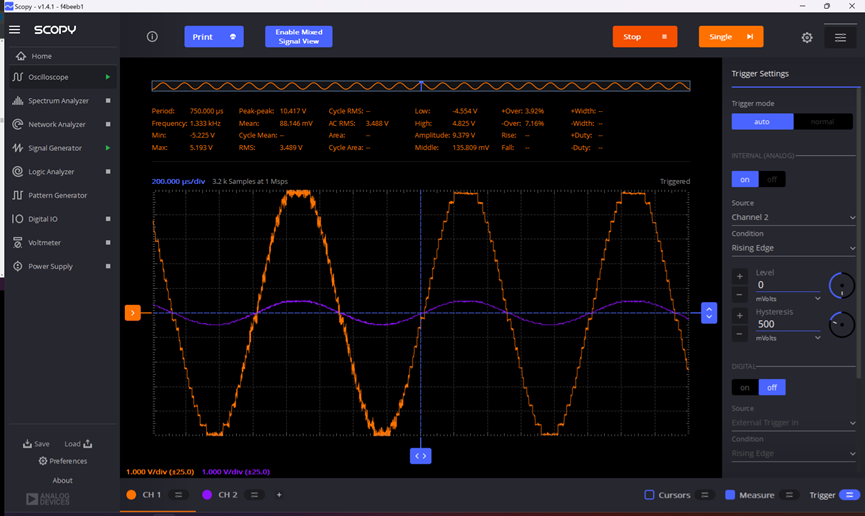Open the Print button dropdown arrow
The image size is (865, 516).
(233, 37)
